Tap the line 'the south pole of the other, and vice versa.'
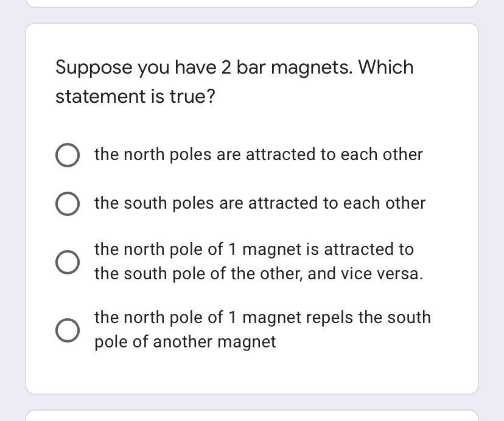This screenshot has height=421, width=504. coord(259,274)
